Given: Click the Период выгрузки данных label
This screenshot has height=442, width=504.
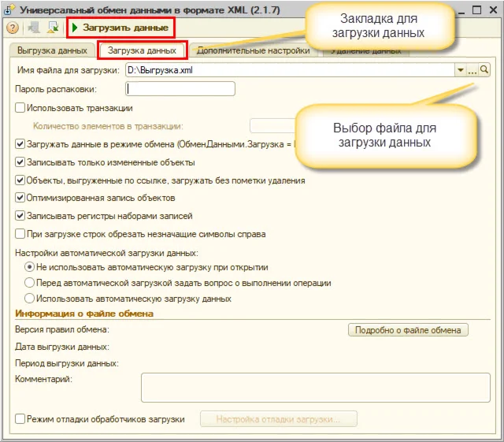Looking at the screenshot, I should 67,363.
